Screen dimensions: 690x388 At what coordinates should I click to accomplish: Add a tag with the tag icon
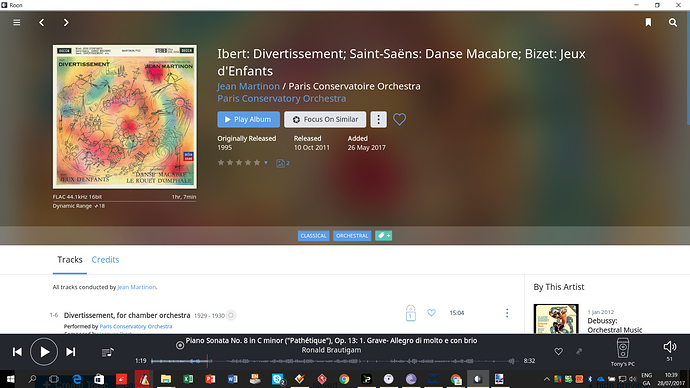tap(383, 236)
